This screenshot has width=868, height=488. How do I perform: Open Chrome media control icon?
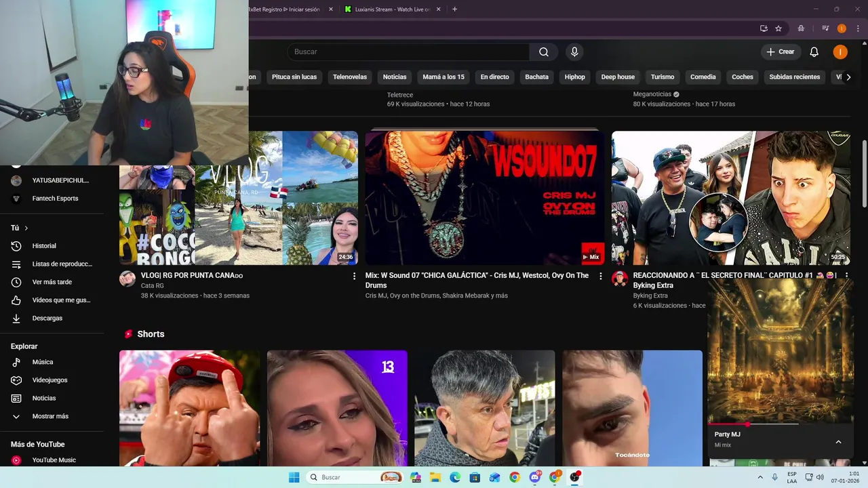[825, 28]
